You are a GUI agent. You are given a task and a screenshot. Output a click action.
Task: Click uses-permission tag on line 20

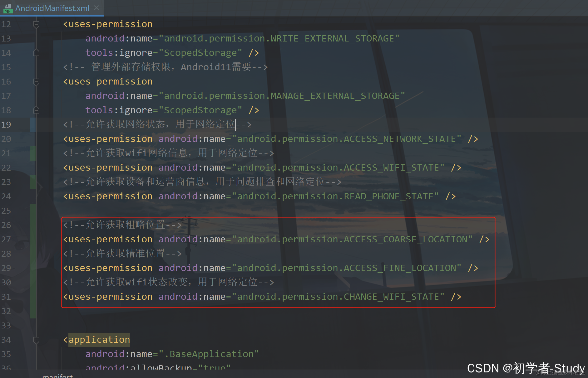(108, 139)
